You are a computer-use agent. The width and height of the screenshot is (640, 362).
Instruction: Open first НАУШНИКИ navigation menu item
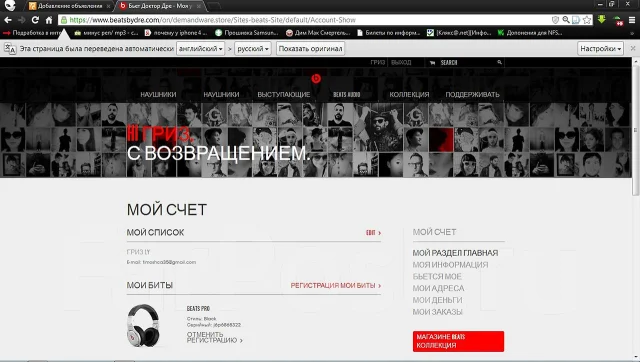[158, 95]
